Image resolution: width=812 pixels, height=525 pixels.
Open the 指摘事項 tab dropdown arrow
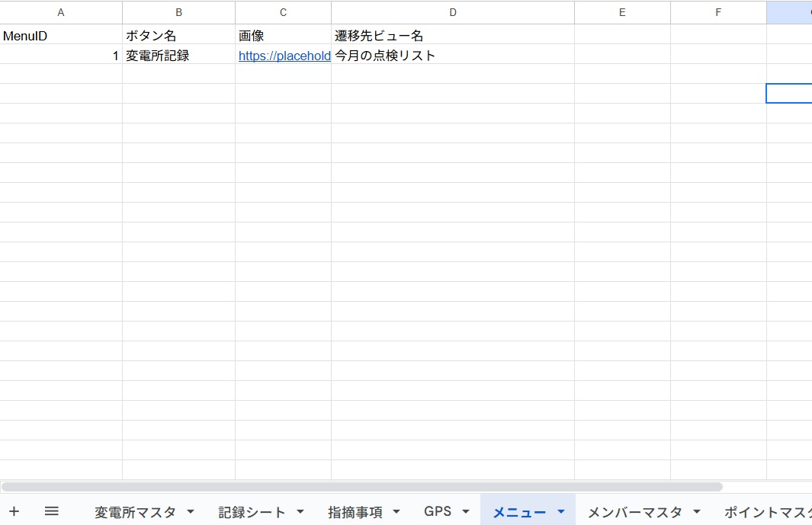pyautogui.click(x=396, y=512)
